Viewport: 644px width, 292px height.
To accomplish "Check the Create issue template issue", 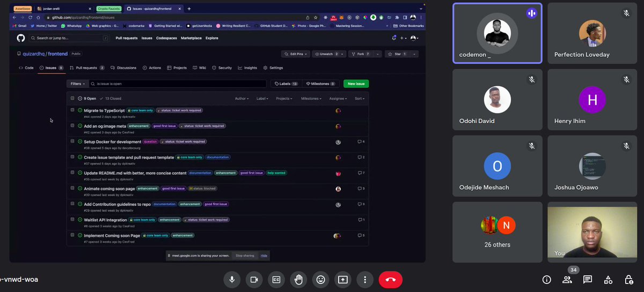I will coord(72,156).
